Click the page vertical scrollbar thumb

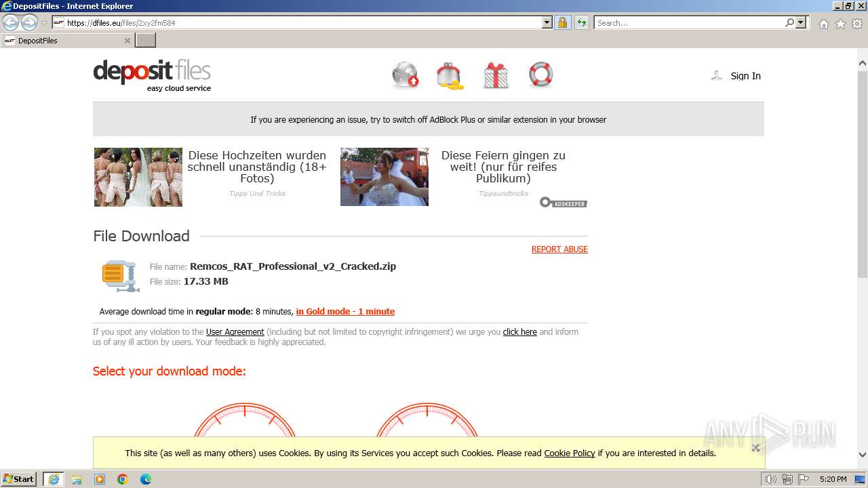tap(863, 174)
